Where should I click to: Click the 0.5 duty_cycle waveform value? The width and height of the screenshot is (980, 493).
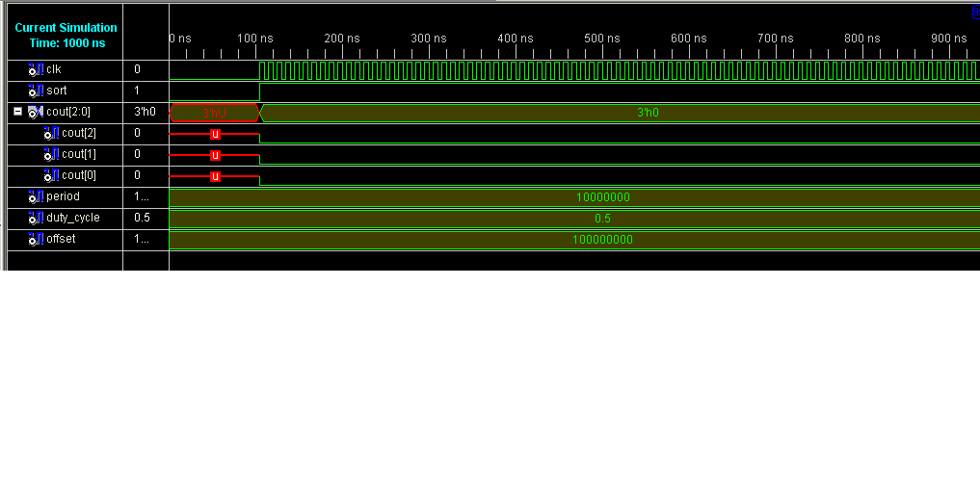tap(602, 219)
